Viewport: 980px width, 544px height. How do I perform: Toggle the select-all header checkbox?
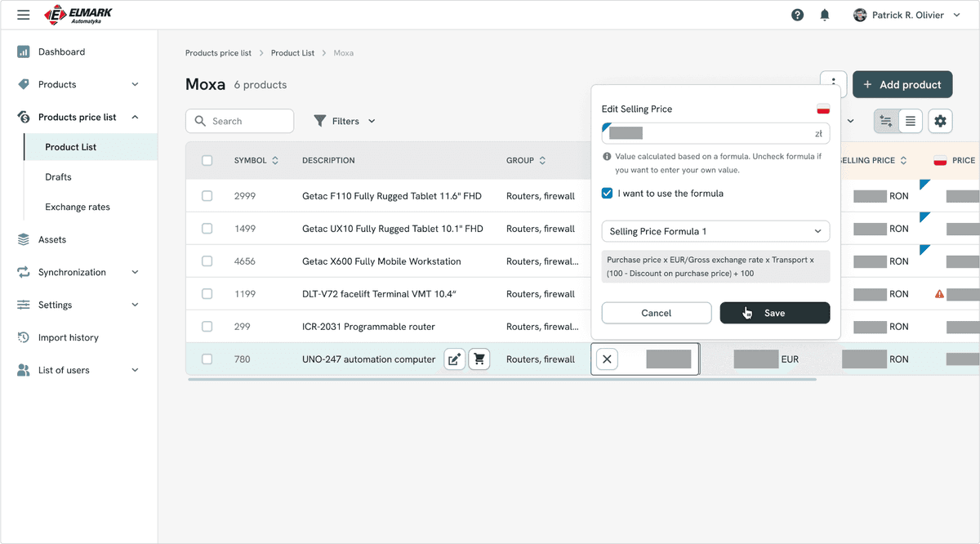207,160
